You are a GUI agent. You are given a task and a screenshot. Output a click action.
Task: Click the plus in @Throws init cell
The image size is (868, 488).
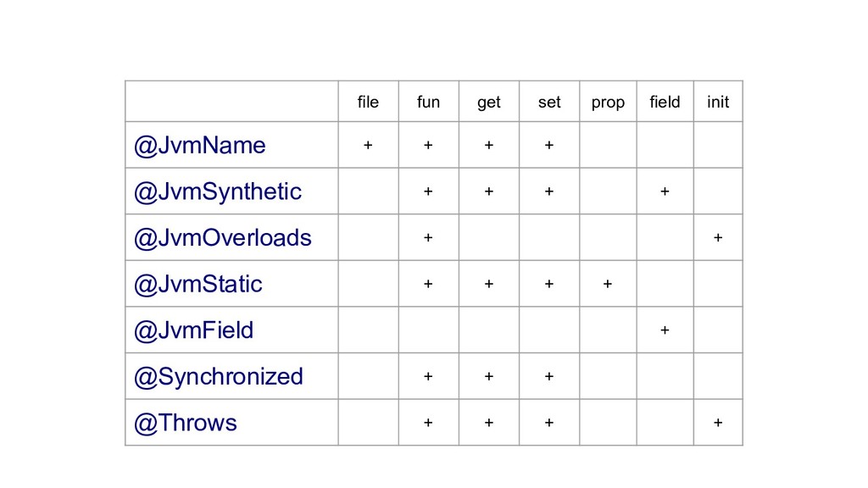[718, 423]
